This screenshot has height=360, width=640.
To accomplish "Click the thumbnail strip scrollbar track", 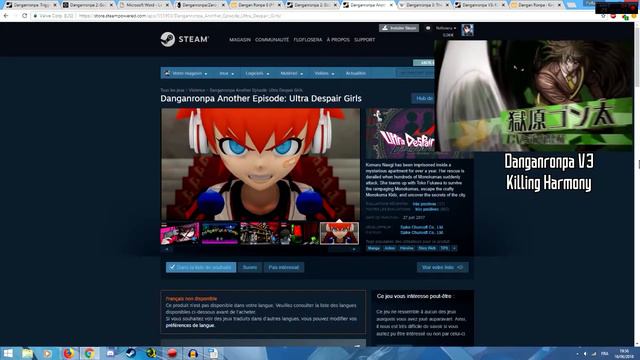I will [260, 249].
